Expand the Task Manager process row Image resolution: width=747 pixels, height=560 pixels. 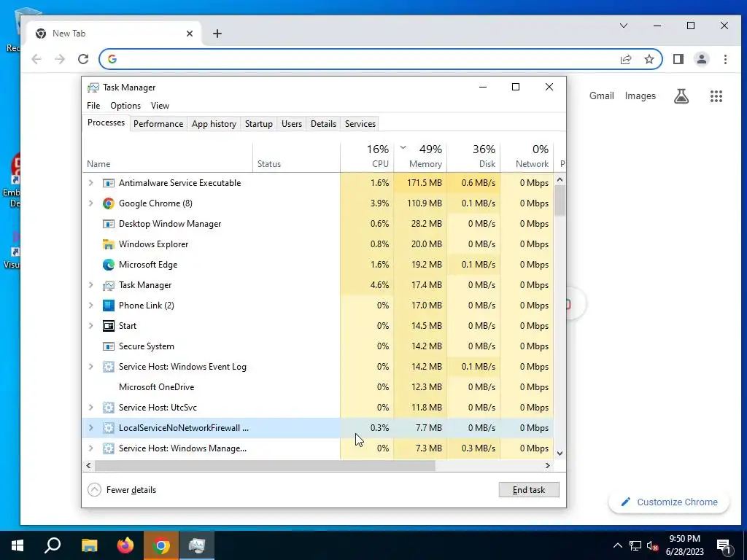pos(90,285)
